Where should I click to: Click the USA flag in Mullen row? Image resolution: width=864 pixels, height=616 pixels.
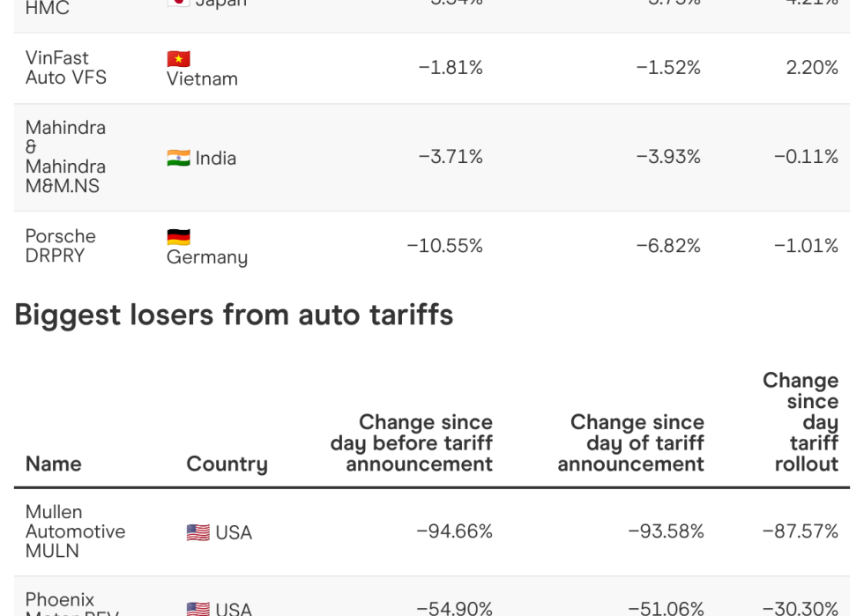point(197,532)
